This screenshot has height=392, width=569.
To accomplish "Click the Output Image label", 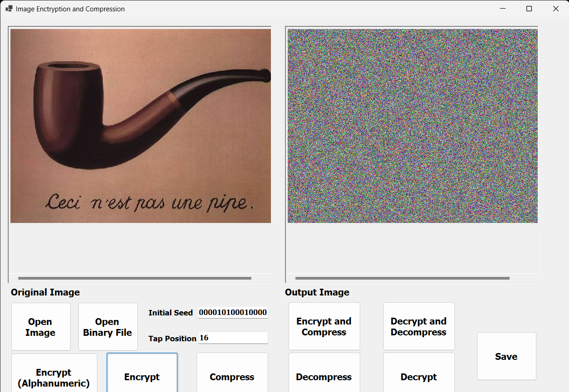I will pos(317,292).
